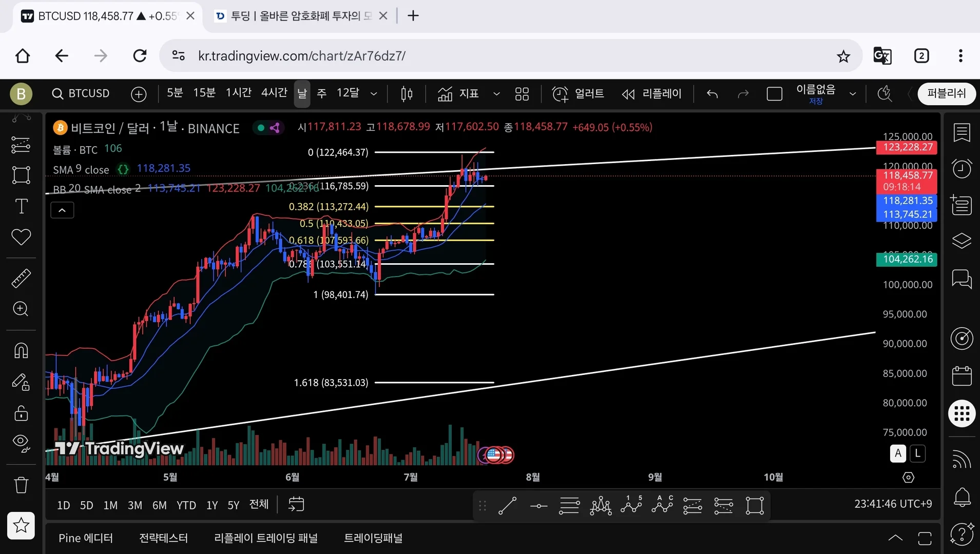The height and width of the screenshot is (554, 980).
Task: Expand the bottom panel chevron
Action: [895, 538]
